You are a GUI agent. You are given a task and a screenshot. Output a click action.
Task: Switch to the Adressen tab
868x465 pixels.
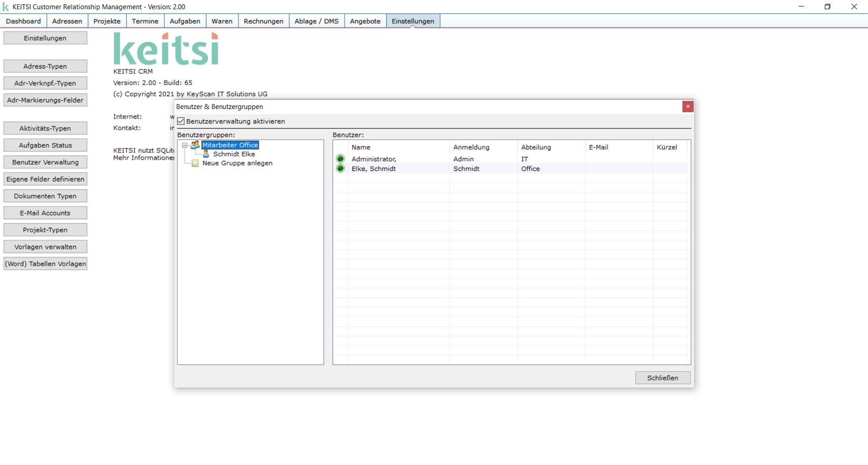point(67,21)
